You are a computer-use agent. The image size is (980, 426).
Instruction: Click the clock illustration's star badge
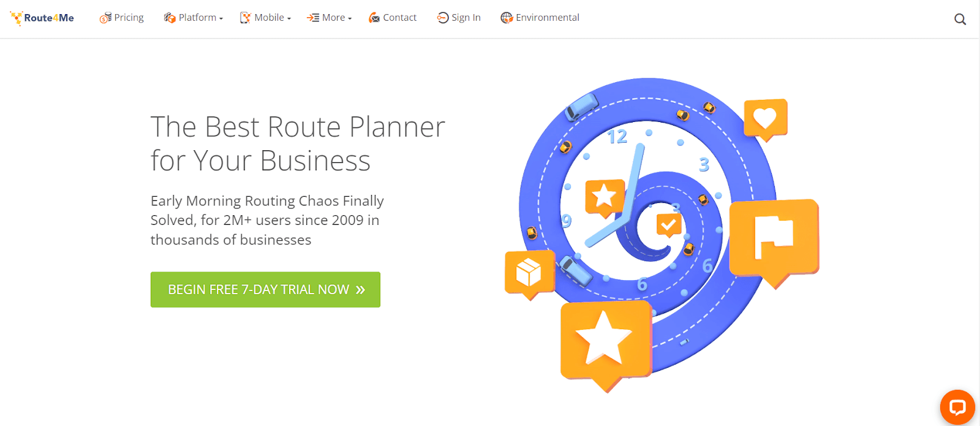click(x=605, y=197)
